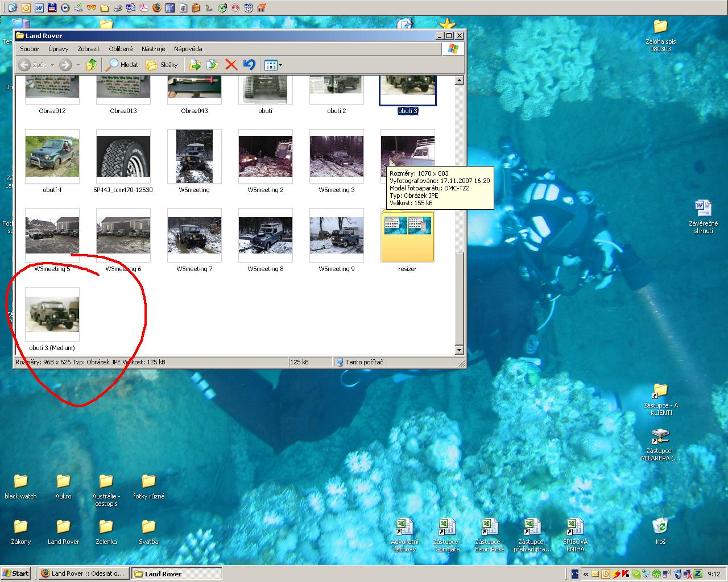Select the SP44J_tcm470-12530 tire thumbnail
The image size is (728, 582).
coord(123,157)
